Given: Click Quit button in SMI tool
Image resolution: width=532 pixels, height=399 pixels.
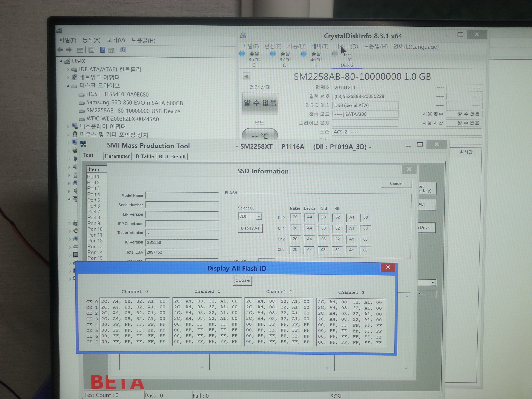Looking at the screenshot, I should [x=427, y=204].
